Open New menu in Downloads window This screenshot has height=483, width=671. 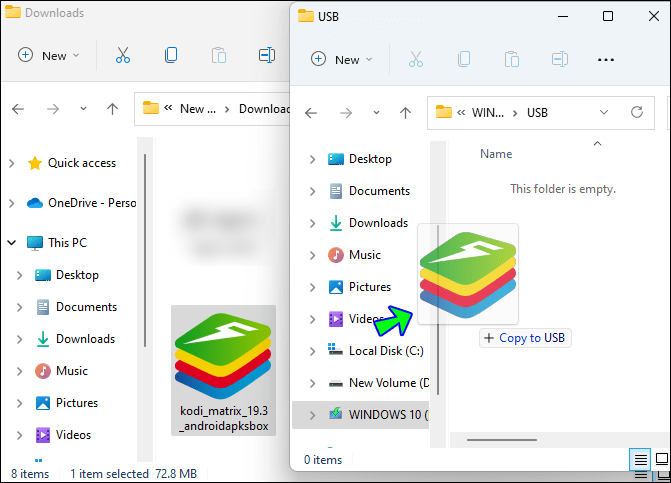[48, 56]
